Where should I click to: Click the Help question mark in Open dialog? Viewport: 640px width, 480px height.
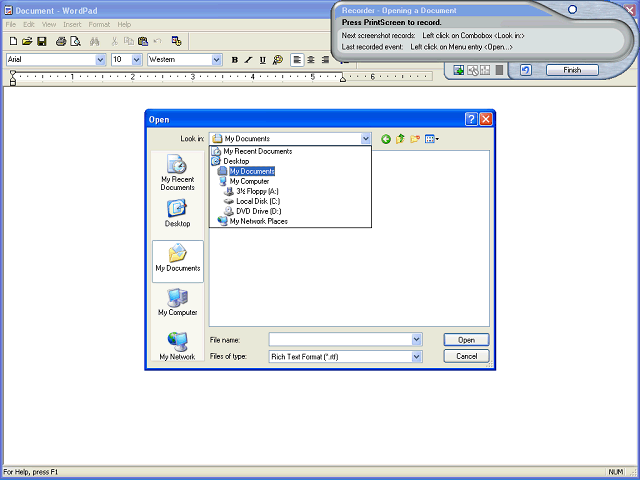pos(471,119)
